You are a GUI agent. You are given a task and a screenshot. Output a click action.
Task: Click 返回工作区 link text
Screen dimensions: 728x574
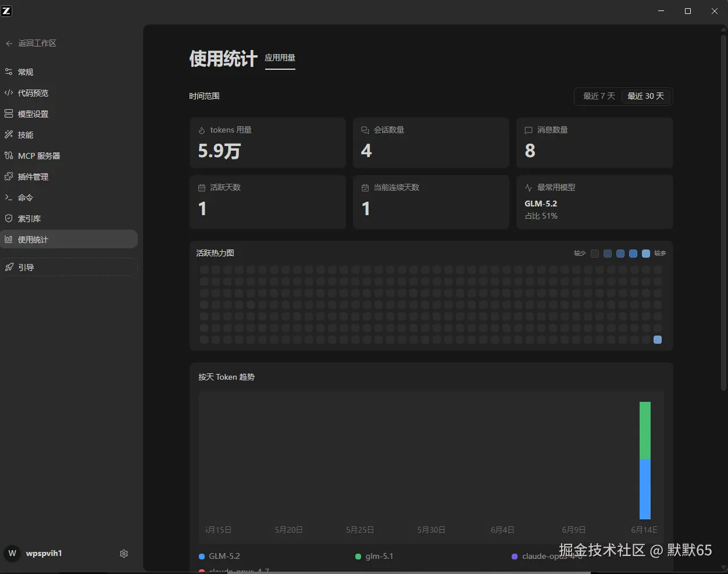(37, 44)
